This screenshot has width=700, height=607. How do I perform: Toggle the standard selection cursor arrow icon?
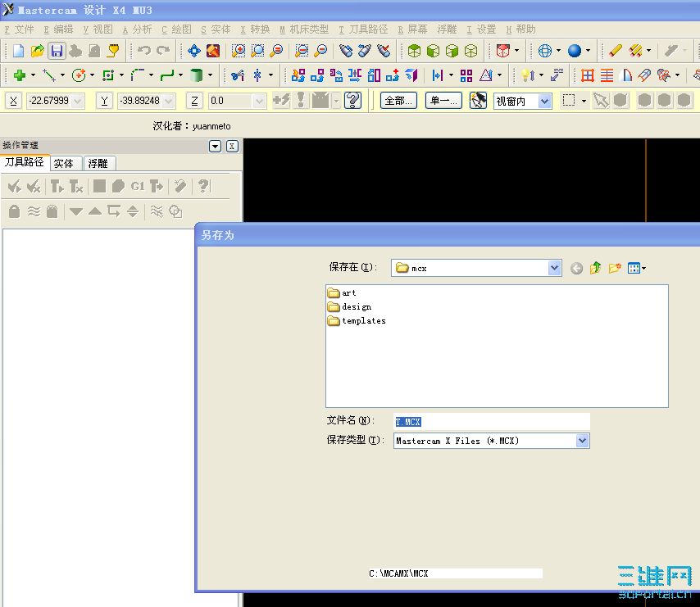[601, 101]
